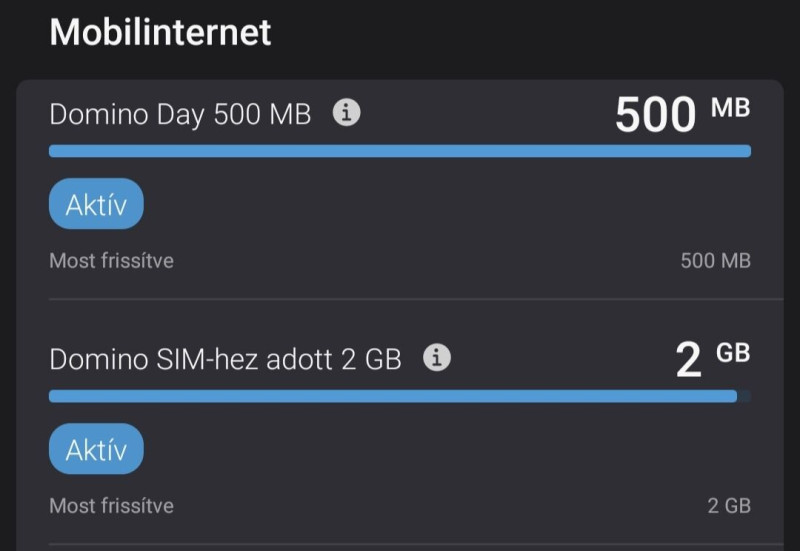Click the small 500 MB total label
Image resolution: width=800 pixels, height=551 pixels.
click(x=715, y=261)
